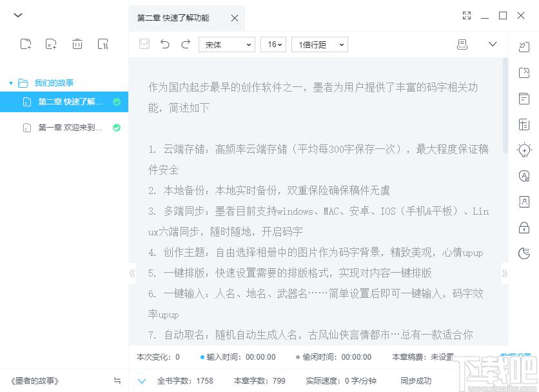Image resolution: width=539 pixels, height=392 pixels.
Task: Click the one-key typesetting icon
Action: pos(462,44)
